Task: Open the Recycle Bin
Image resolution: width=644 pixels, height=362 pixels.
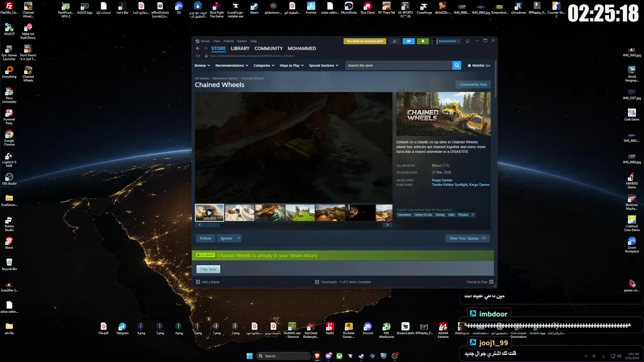Action: (x=9, y=264)
